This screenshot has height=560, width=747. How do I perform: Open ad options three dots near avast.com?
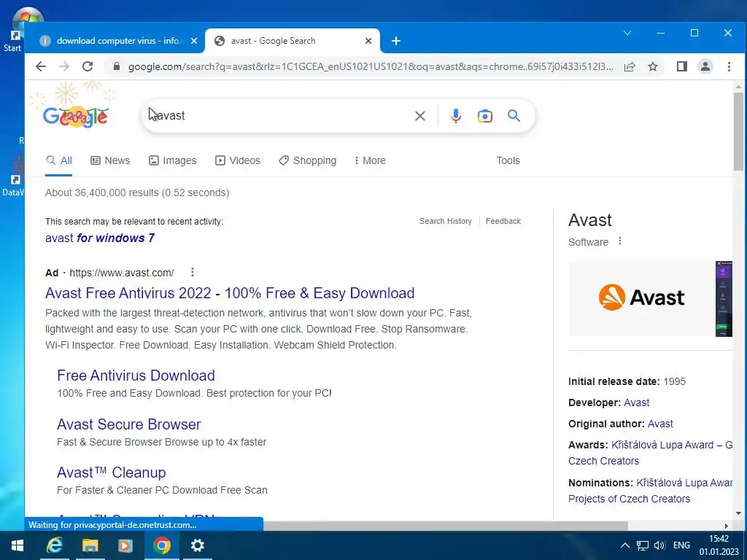pos(193,272)
